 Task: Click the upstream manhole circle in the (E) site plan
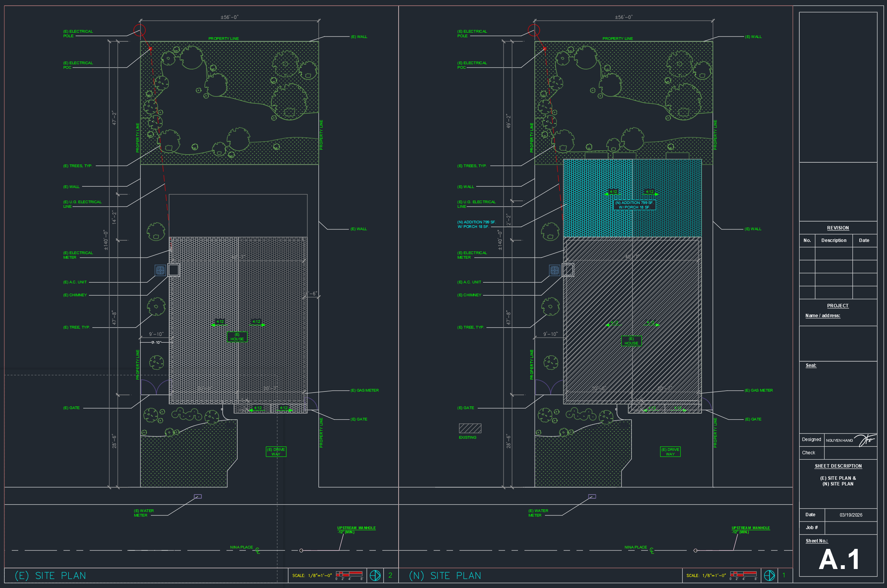(301, 550)
